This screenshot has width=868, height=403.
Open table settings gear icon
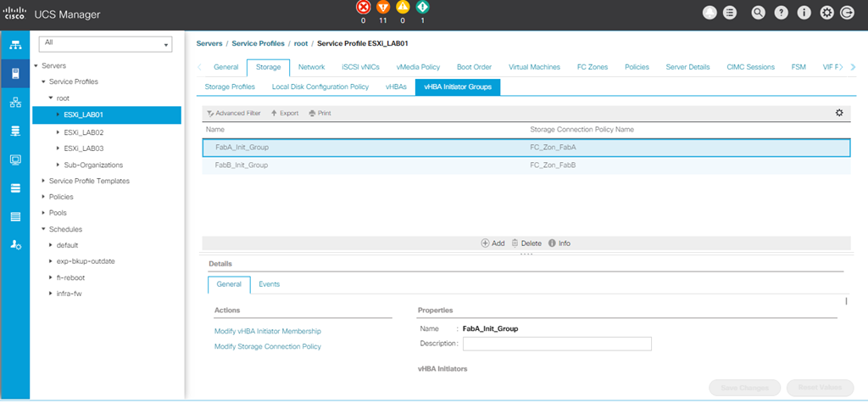pos(839,113)
